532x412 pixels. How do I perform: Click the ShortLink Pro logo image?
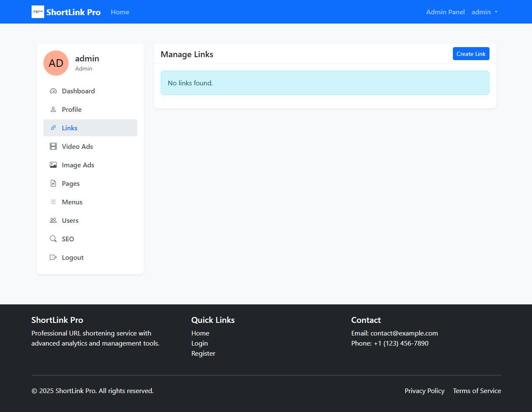point(38,12)
